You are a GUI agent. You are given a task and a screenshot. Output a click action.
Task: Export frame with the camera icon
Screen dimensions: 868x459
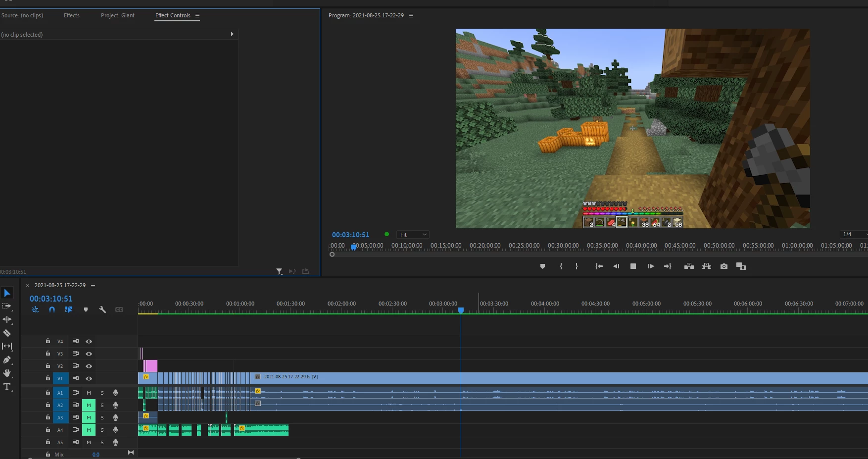click(x=724, y=266)
